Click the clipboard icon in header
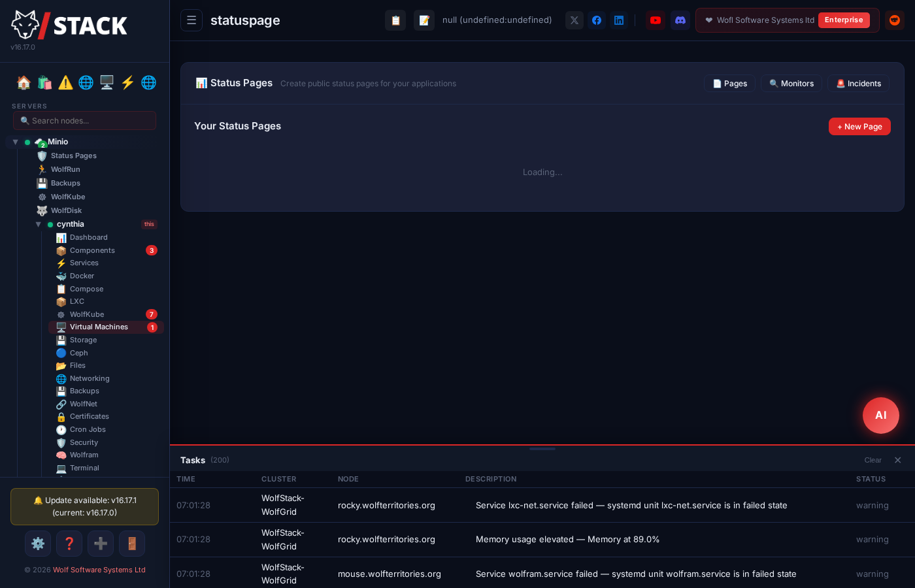 (x=395, y=20)
